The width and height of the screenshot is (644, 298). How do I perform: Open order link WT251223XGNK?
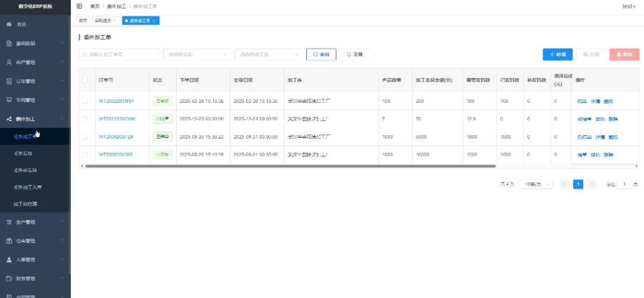tap(117, 119)
